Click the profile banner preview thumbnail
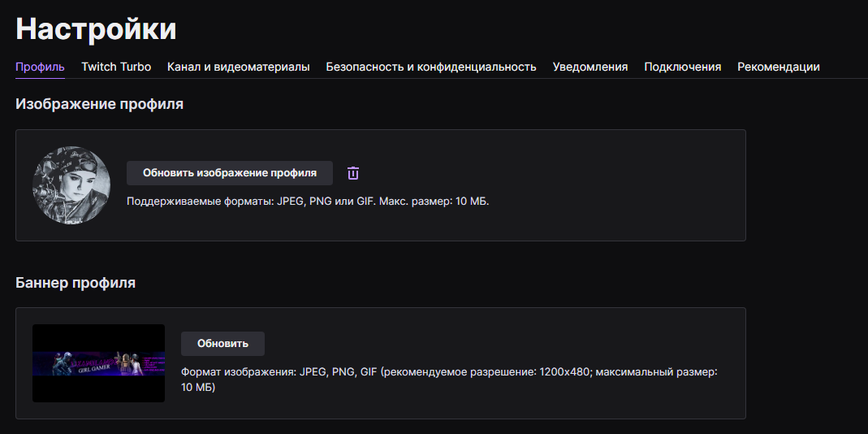Viewport: 868px width, 434px height. (98, 362)
